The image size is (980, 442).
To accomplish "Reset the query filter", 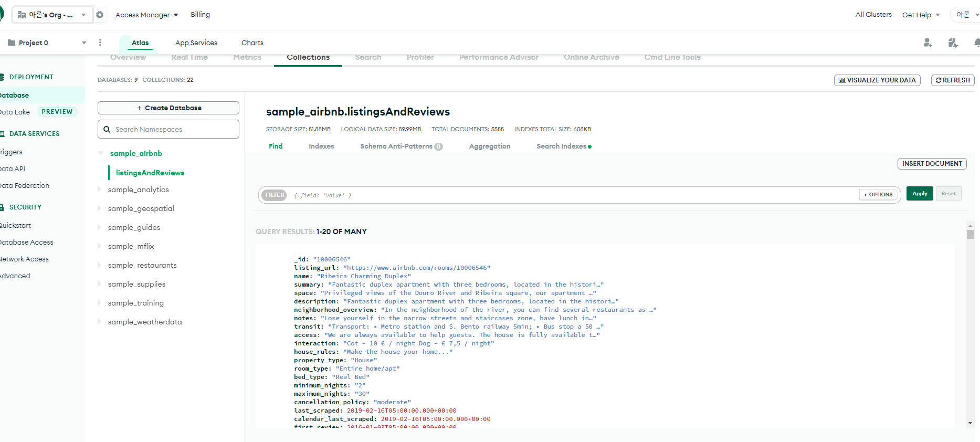I will click(949, 194).
